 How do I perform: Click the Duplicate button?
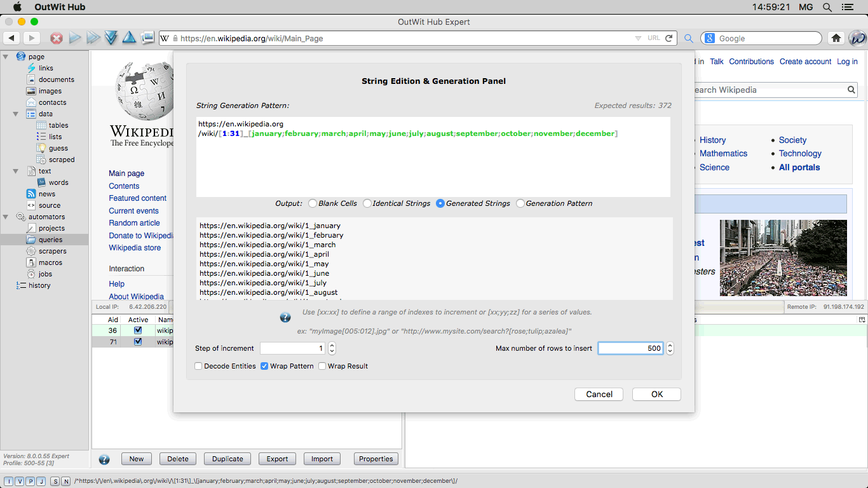[x=227, y=459]
